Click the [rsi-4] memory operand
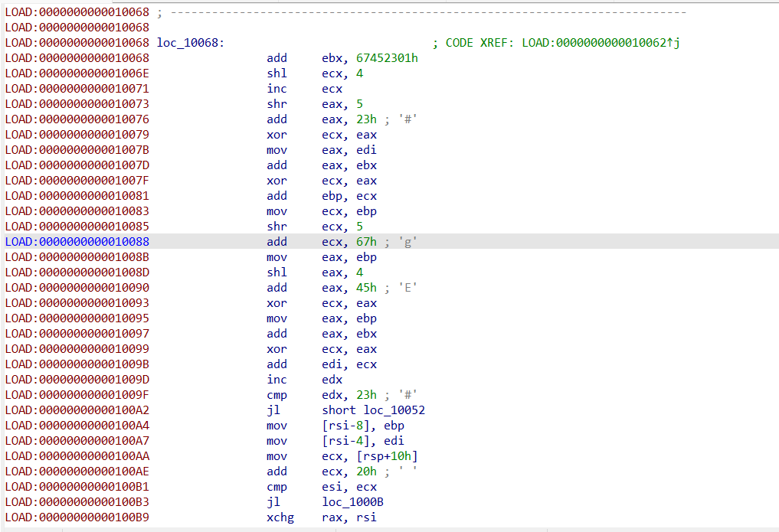Screen dimensions: 779x532 (x=345, y=441)
